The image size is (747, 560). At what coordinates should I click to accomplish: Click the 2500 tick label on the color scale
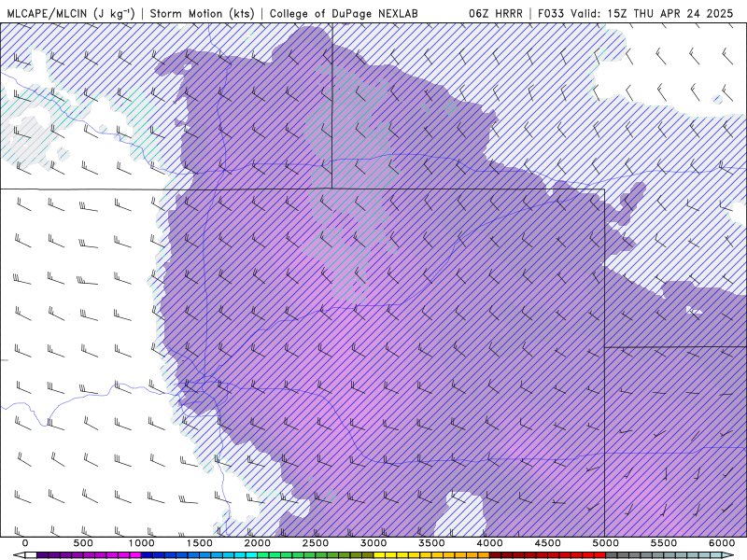tap(316, 543)
